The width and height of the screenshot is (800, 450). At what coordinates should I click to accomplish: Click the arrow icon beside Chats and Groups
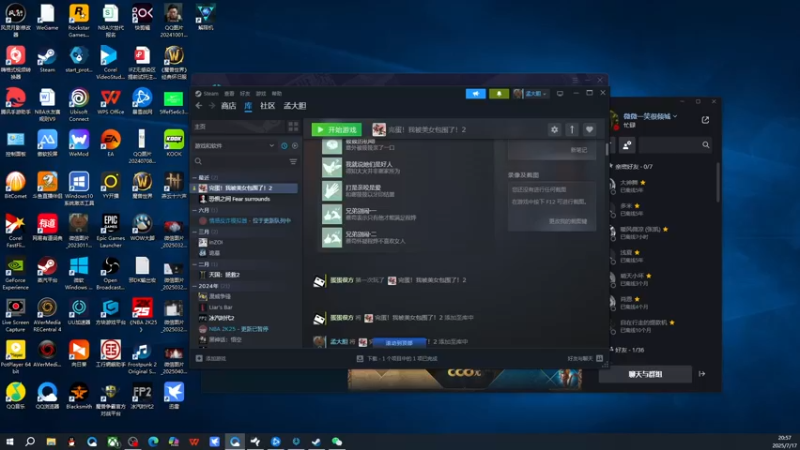pos(702,374)
